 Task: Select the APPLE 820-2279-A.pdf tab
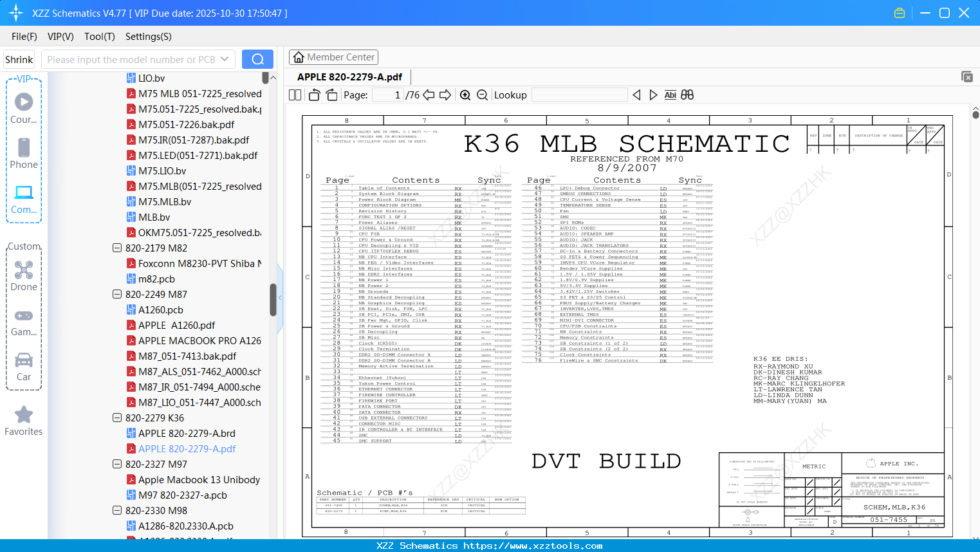[x=349, y=77]
